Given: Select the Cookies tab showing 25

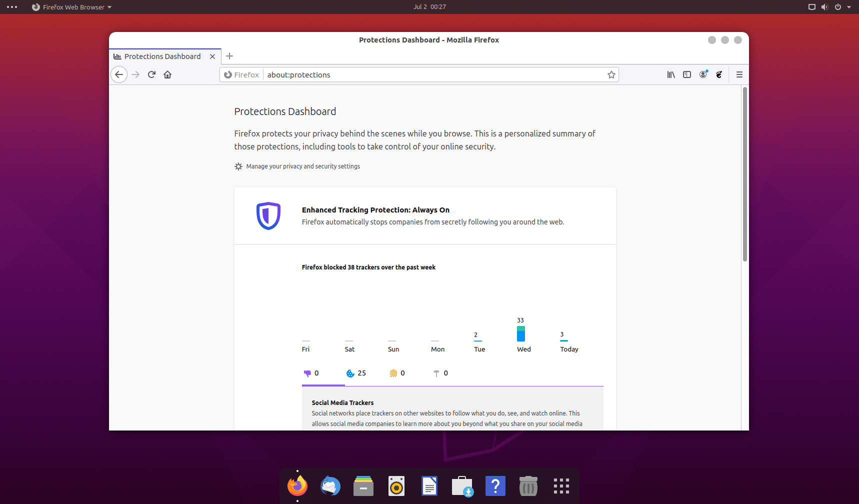Looking at the screenshot, I should click(356, 373).
